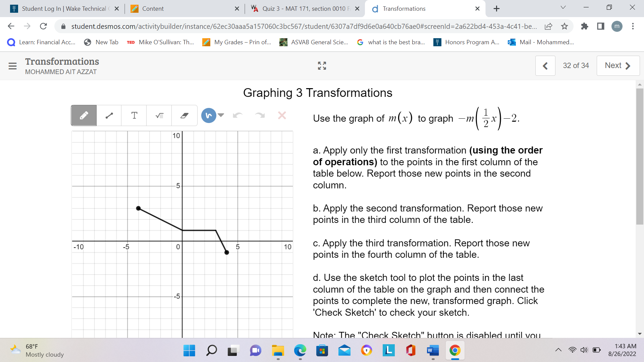Open the activity hamburger menu
The height and width of the screenshot is (362, 644).
(12, 66)
